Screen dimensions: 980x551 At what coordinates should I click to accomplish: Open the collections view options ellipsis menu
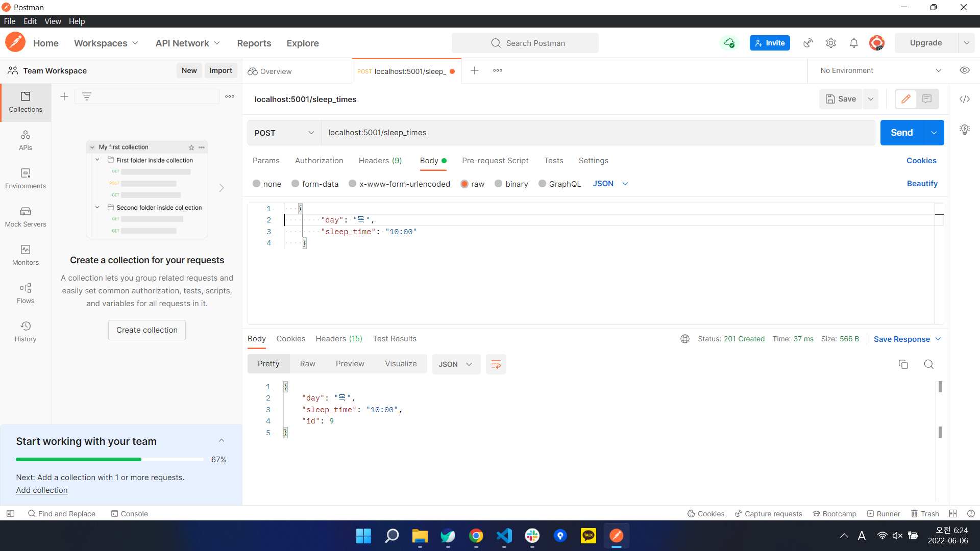[x=230, y=96]
